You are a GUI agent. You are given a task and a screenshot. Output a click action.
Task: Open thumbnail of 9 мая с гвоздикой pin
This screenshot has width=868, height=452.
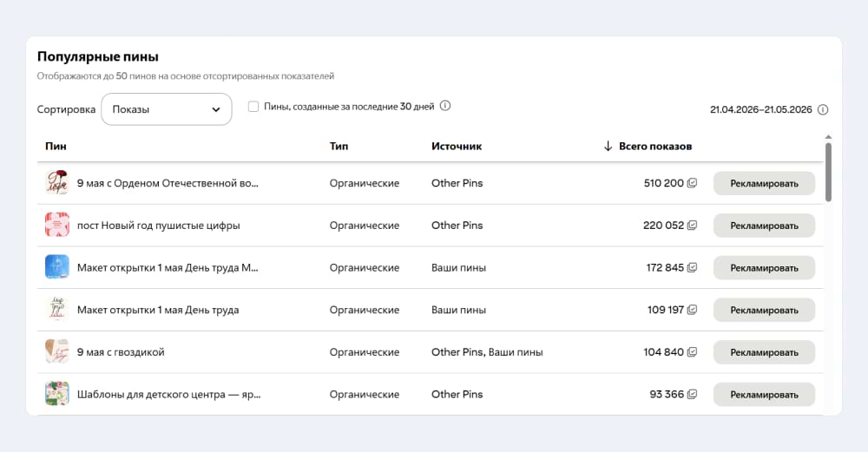(57, 351)
